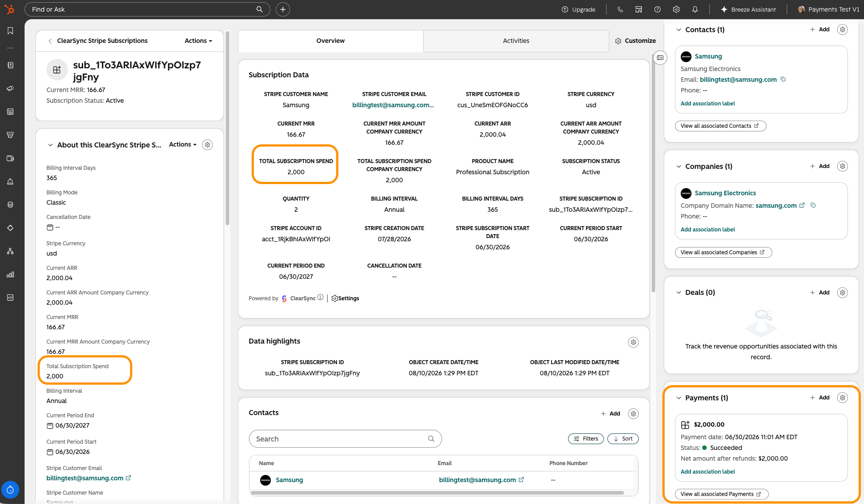The width and height of the screenshot is (864, 504).
Task: Switch to the Overview tab
Action: 330,41
